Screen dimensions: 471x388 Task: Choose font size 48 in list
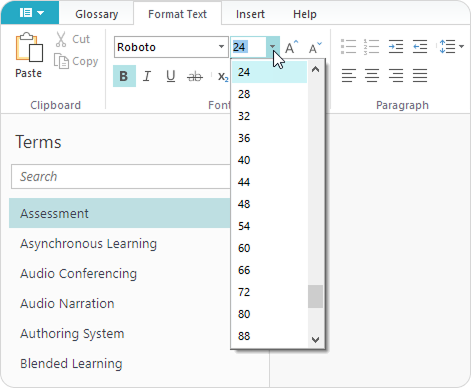click(x=269, y=204)
